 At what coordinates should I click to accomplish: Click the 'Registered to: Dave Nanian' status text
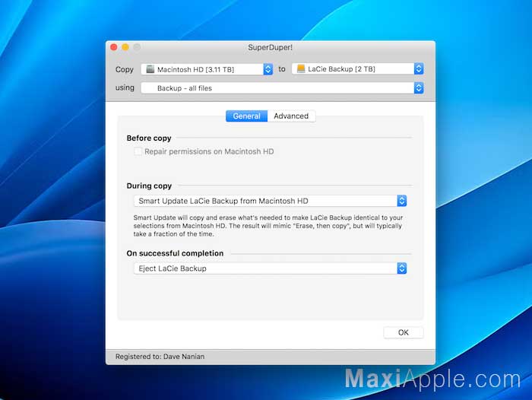(160, 357)
